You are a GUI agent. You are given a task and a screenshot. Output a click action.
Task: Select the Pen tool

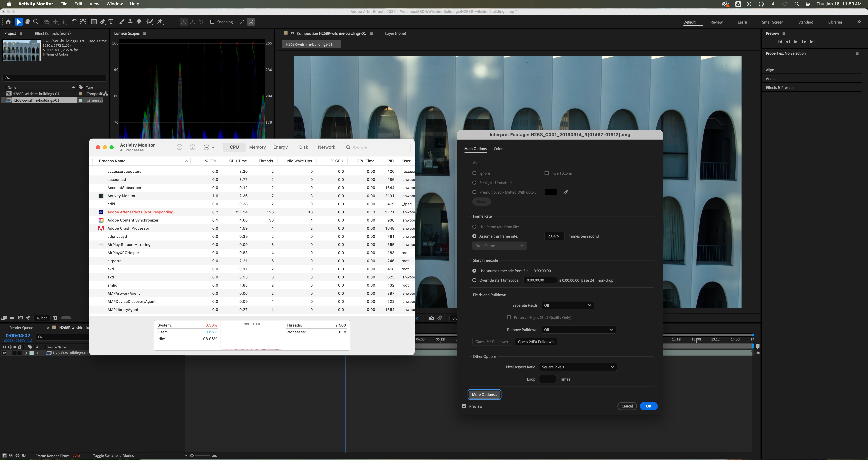pos(102,22)
